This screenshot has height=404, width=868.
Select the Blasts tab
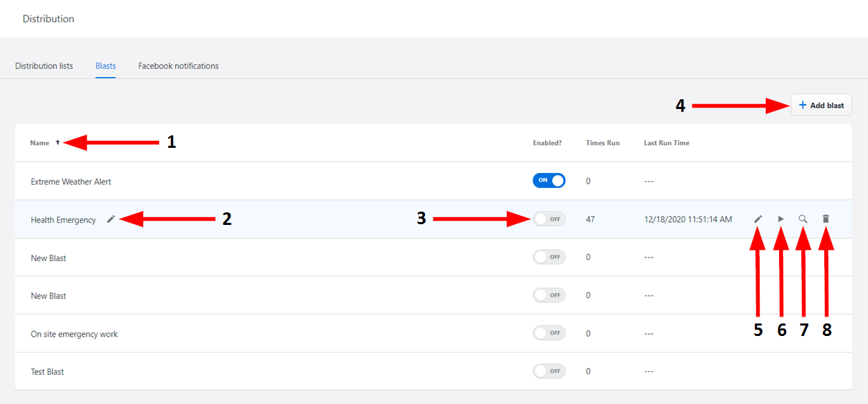point(106,66)
